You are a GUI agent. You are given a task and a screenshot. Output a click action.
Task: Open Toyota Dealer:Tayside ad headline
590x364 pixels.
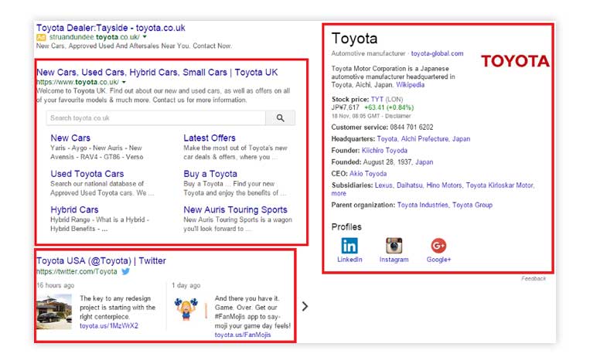click(111, 28)
